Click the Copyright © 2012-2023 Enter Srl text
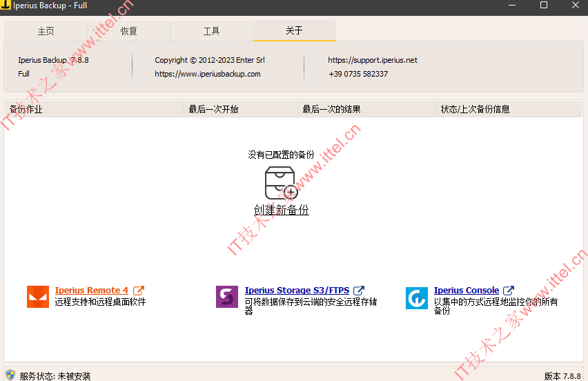This screenshot has height=381, width=588. [x=210, y=60]
